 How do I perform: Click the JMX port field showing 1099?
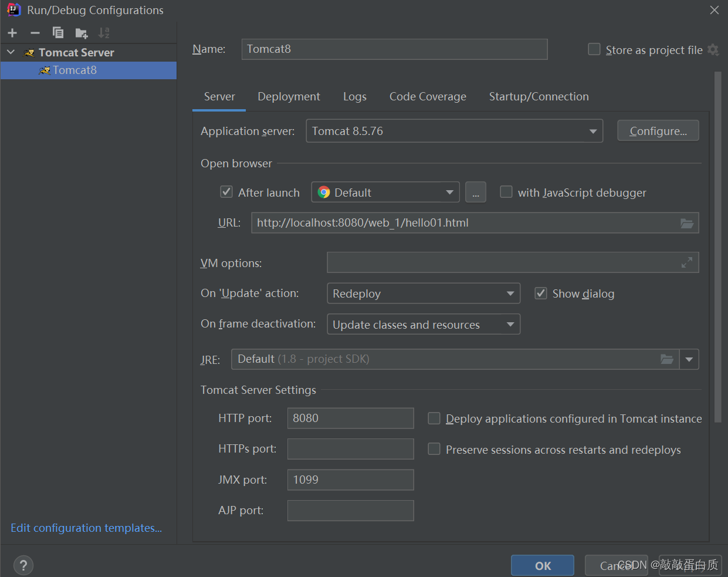click(351, 480)
